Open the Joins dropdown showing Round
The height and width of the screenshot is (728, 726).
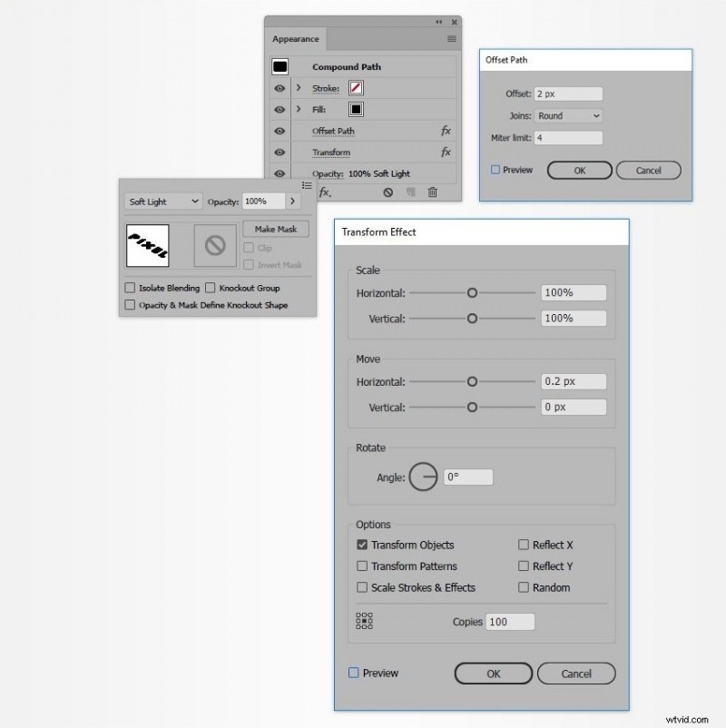(568, 115)
